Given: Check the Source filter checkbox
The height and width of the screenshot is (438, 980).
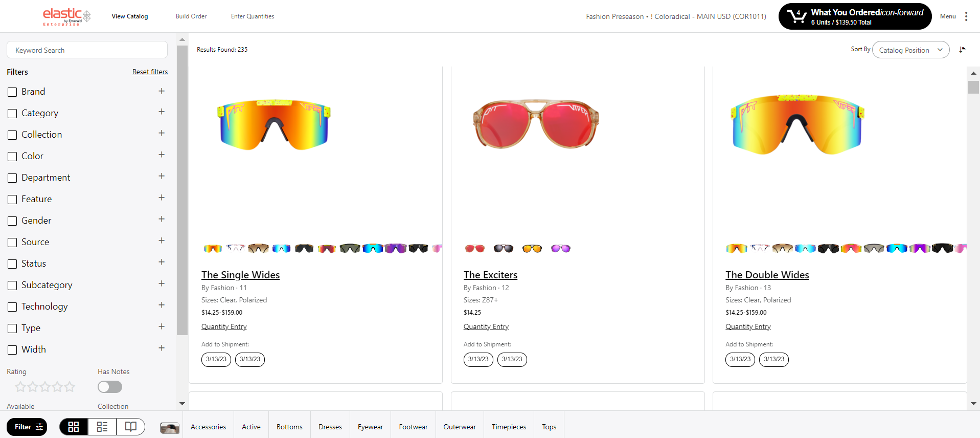Looking at the screenshot, I should (x=12, y=243).
